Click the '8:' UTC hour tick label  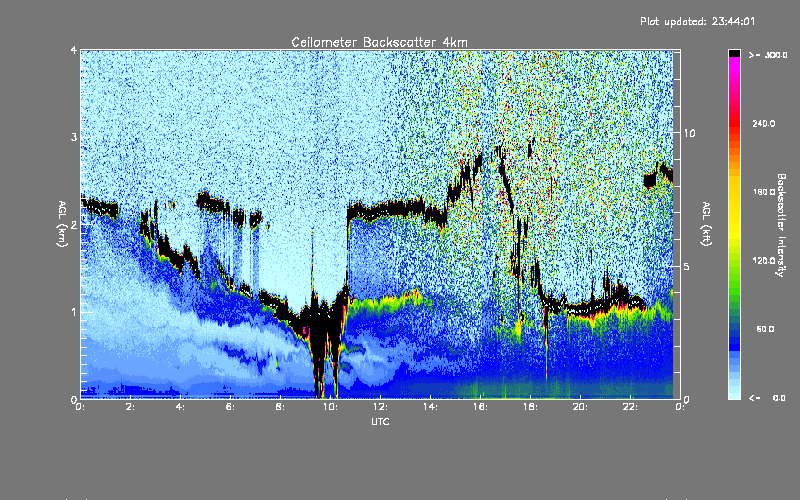pos(281,407)
